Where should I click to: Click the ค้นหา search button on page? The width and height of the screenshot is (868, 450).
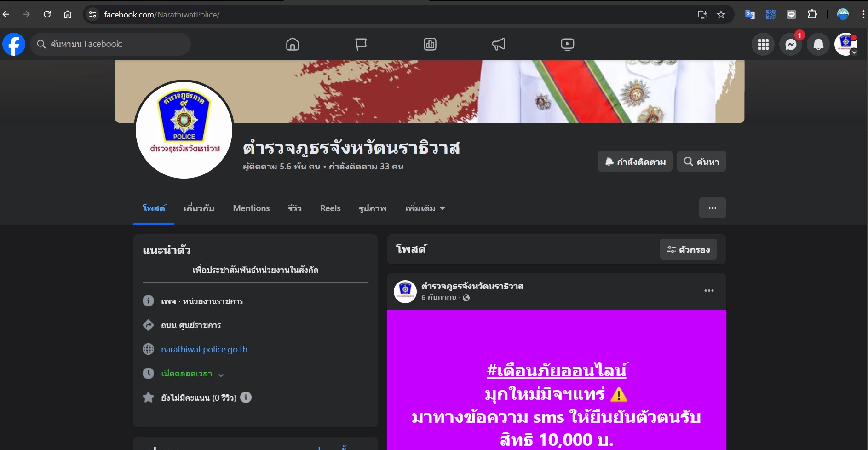click(x=701, y=162)
